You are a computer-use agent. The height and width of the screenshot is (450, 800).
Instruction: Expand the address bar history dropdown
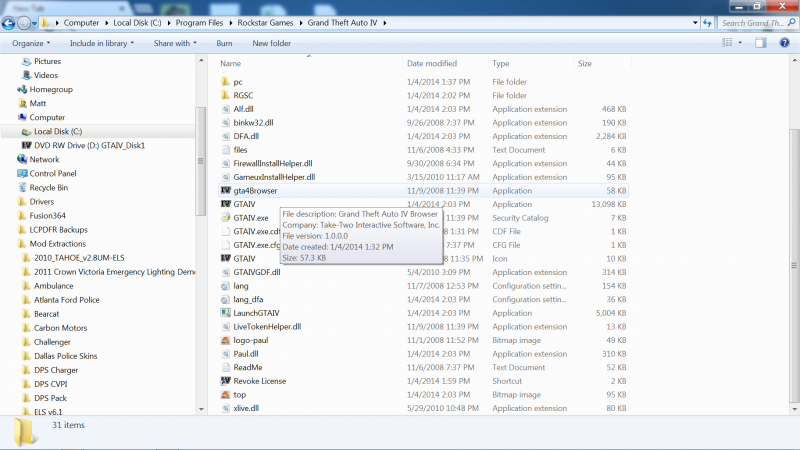695,23
